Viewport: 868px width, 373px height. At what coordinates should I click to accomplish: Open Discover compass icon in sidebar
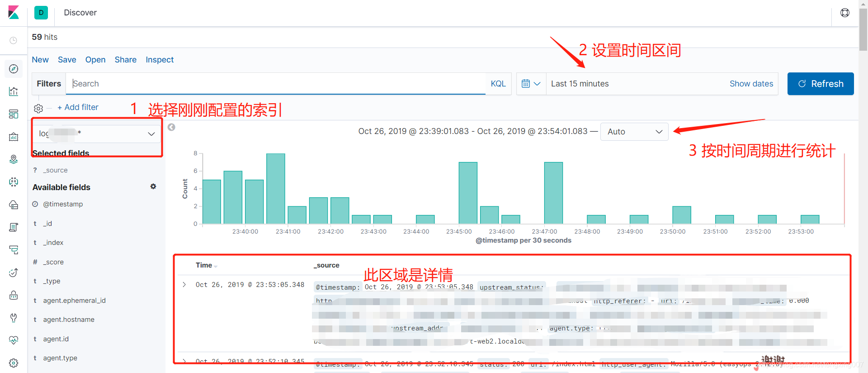tap(14, 69)
